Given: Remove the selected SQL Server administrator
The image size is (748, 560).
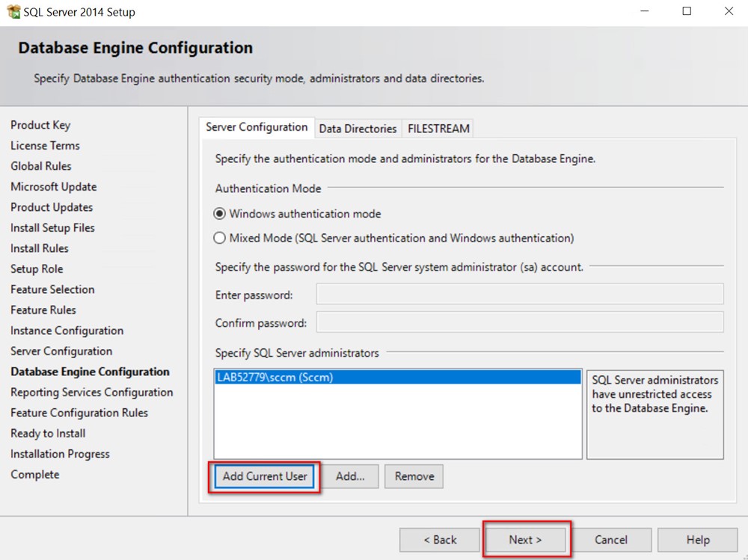Looking at the screenshot, I should pos(414,476).
